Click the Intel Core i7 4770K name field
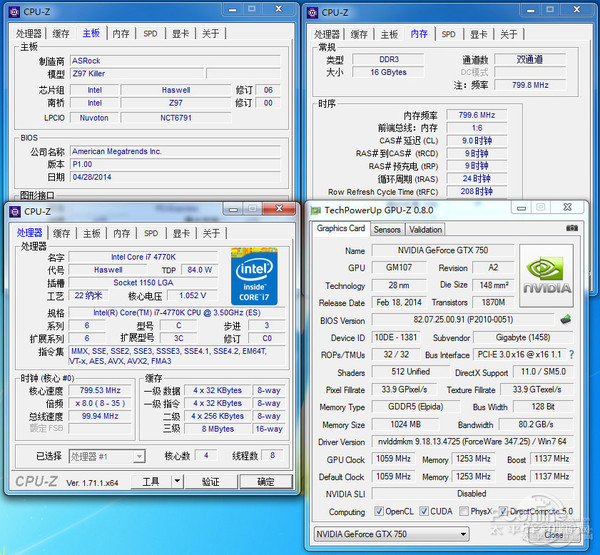Screen dimensions: 600x555 [x=143, y=257]
